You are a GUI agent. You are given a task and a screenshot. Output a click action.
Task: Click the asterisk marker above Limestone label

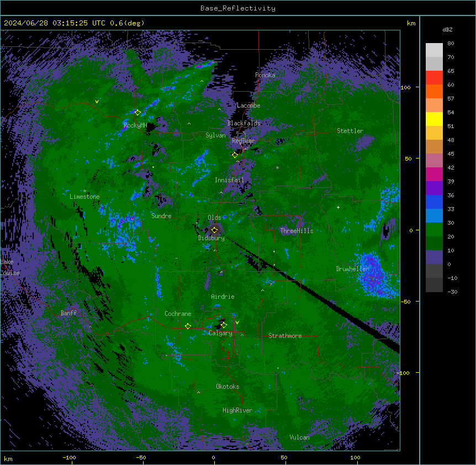84,191
